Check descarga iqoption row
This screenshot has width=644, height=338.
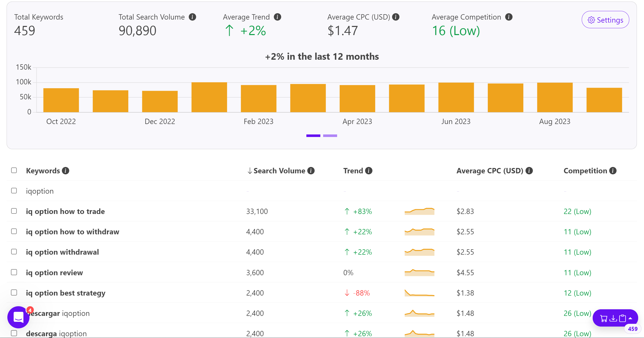(x=14, y=333)
